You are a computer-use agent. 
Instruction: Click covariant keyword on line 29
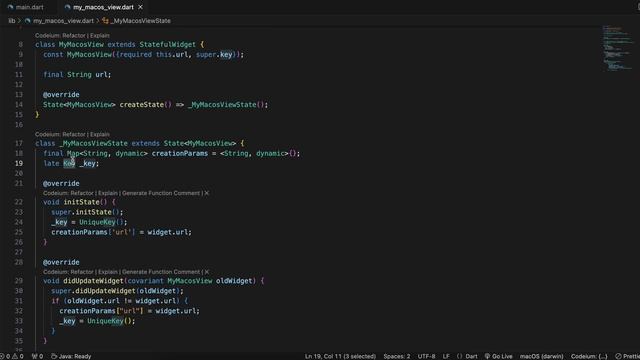tap(145, 281)
